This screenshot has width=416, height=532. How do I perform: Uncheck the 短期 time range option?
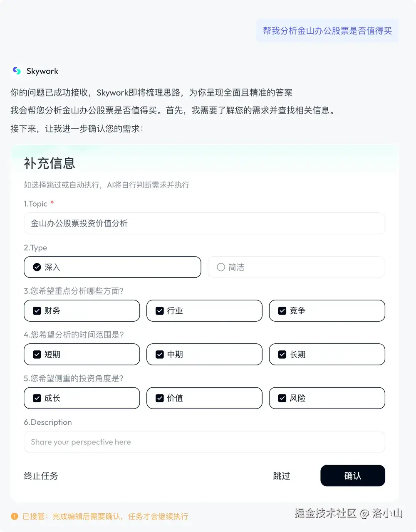(x=82, y=354)
